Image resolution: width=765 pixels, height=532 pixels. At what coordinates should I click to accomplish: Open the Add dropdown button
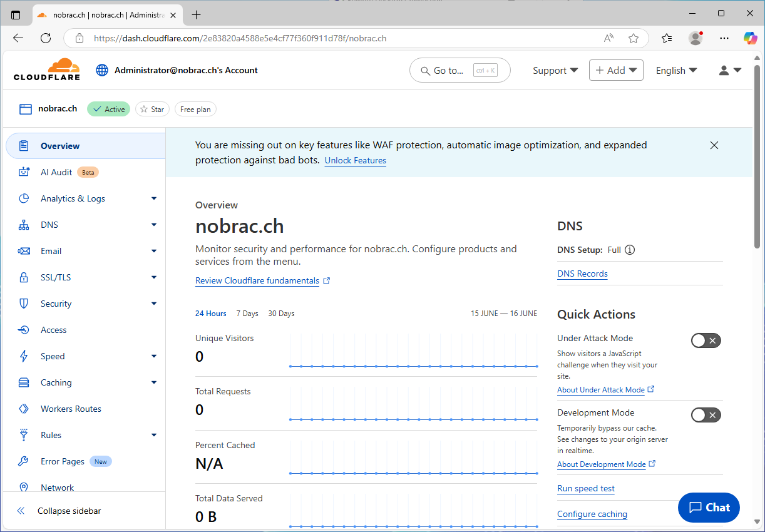tap(616, 70)
